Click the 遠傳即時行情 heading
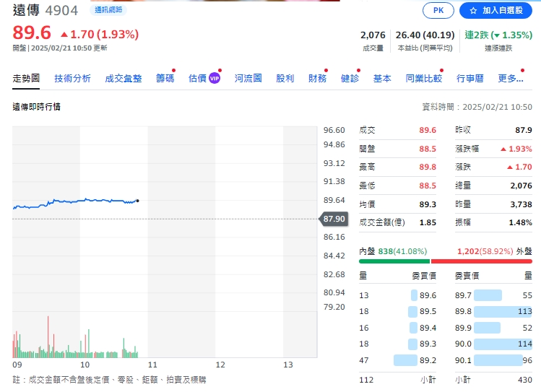 (x=37, y=107)
